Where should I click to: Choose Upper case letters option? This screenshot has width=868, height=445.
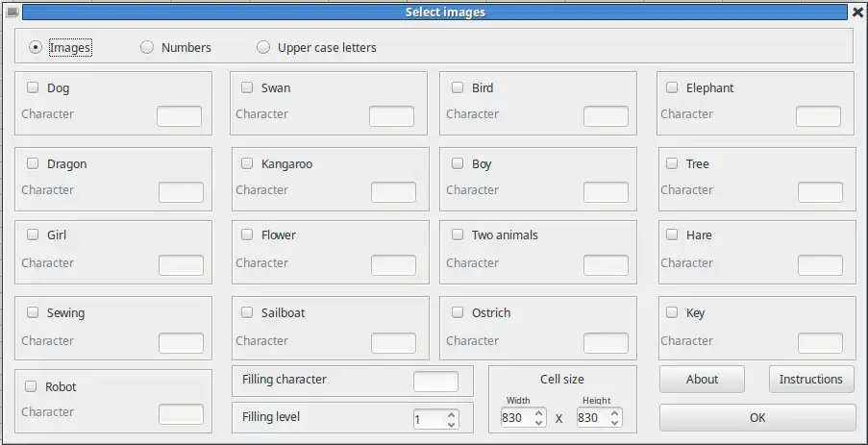(x=263, y=47)
